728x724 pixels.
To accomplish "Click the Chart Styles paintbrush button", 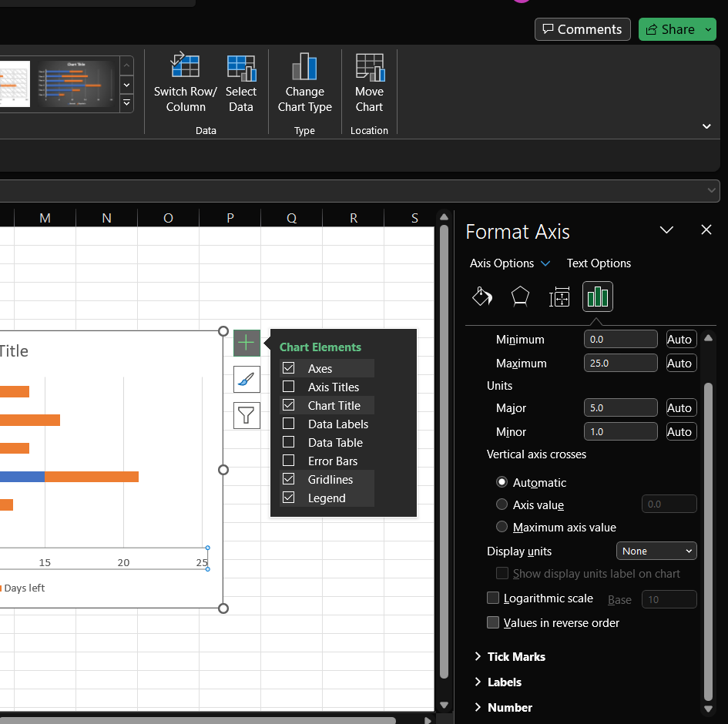I will point(247,379).
